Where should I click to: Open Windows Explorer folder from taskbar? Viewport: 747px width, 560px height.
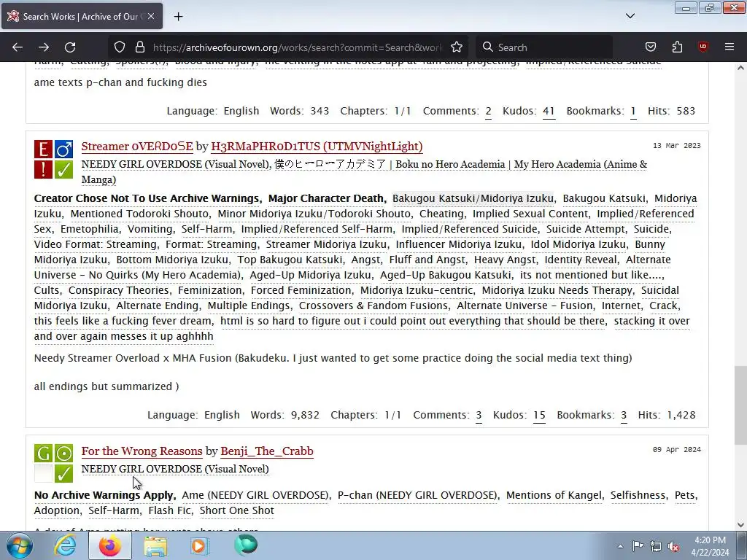[x=155, y=545]
